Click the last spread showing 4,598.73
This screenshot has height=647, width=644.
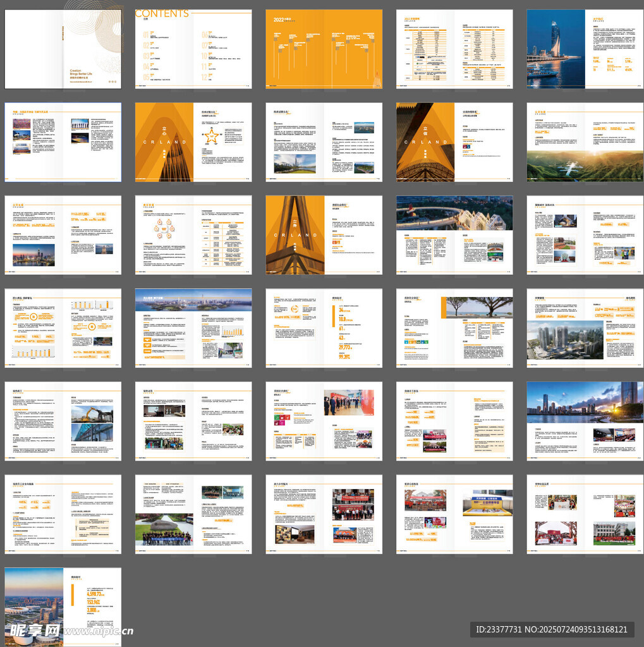tap(63, 607)
